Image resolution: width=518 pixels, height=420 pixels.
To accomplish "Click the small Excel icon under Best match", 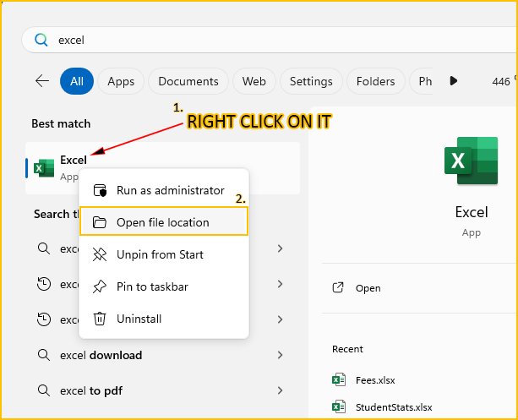I will [44, 167].
